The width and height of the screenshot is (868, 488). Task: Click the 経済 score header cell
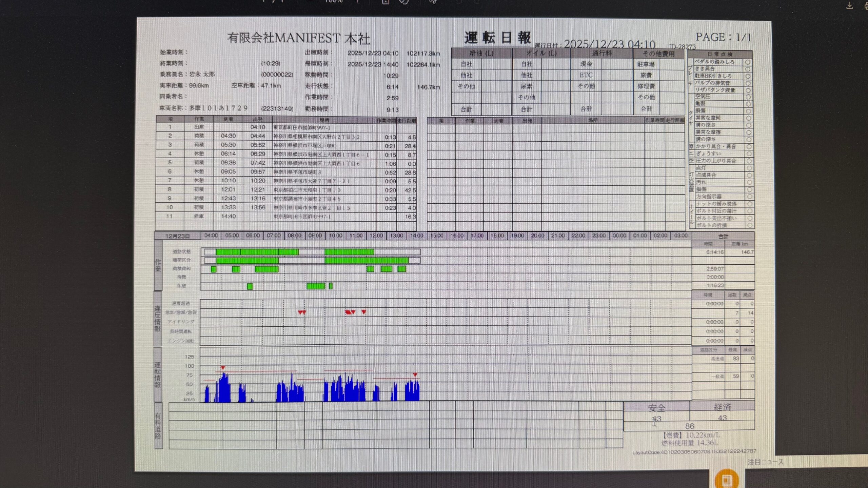(x=722, y=407)
